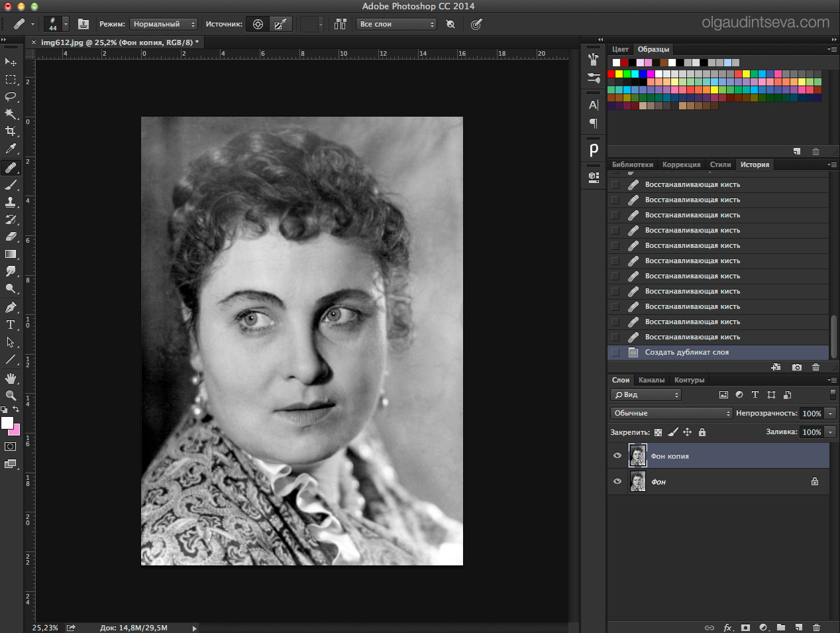
Task: Open the collapsed Character panel icon
Action: (x=594, y=105)
